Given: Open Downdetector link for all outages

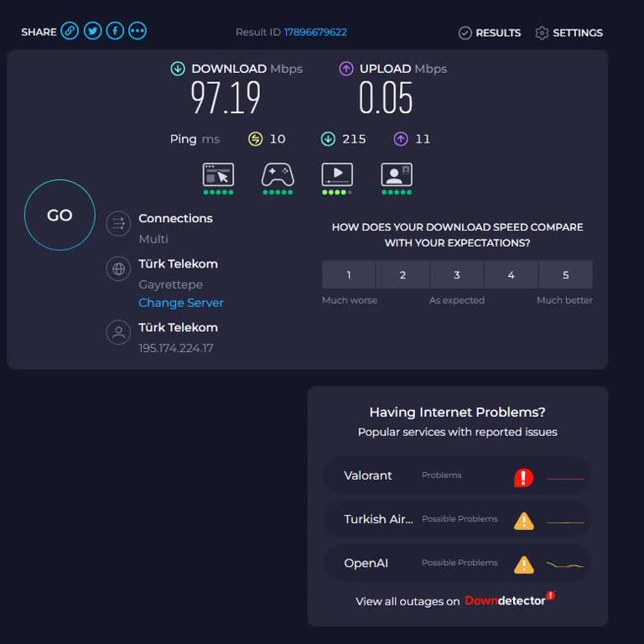Looking at the screenshot, I should coord(510,600).
